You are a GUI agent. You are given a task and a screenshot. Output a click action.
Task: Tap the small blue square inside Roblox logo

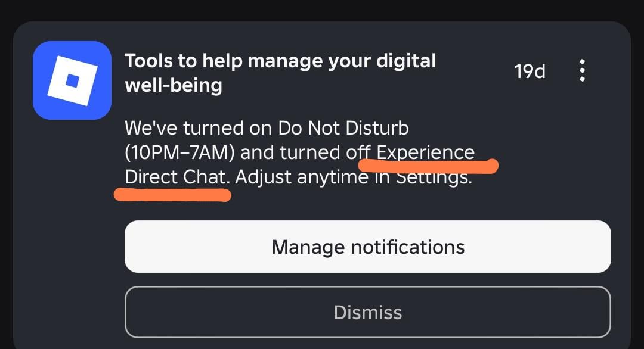(72, 80)
